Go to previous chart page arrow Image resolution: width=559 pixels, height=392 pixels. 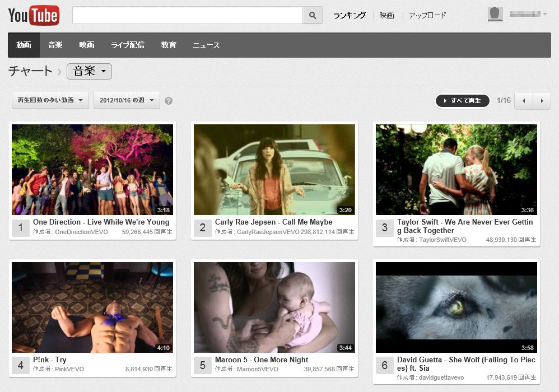524,100
